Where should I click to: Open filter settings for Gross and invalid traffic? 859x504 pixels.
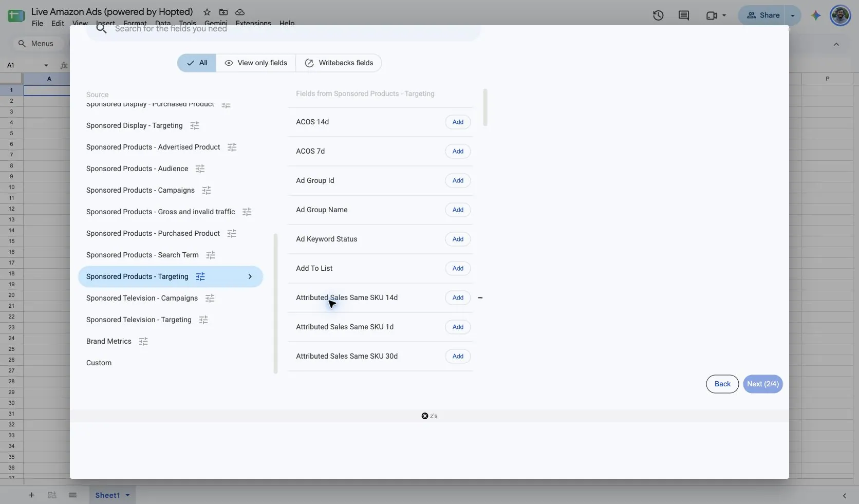coord(247,212)
